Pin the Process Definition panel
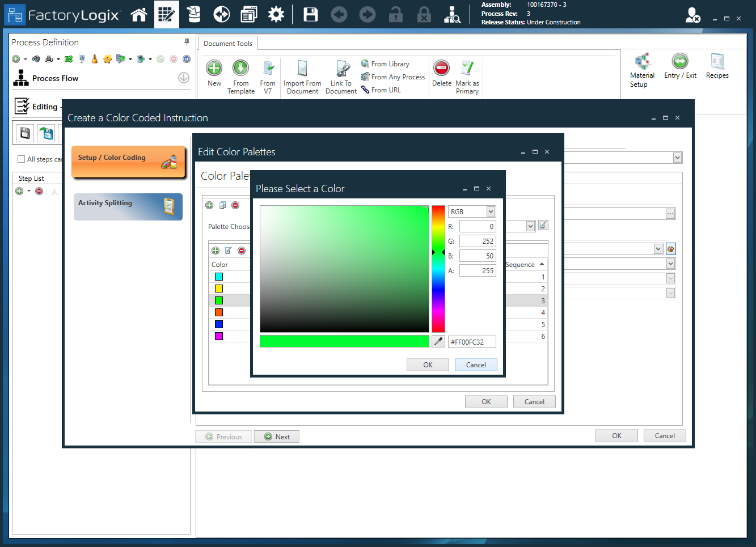Screen dimensions: 756x547 [185, 42]
